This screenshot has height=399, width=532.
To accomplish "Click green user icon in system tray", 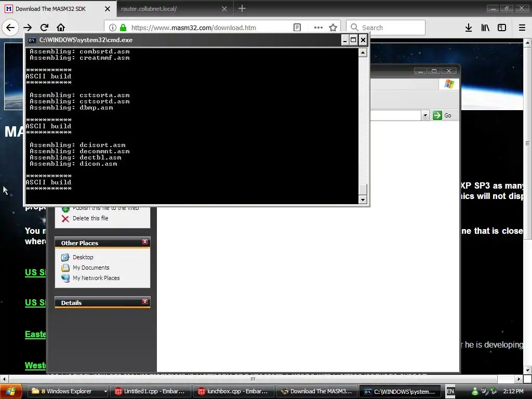I will coord(475,391).
